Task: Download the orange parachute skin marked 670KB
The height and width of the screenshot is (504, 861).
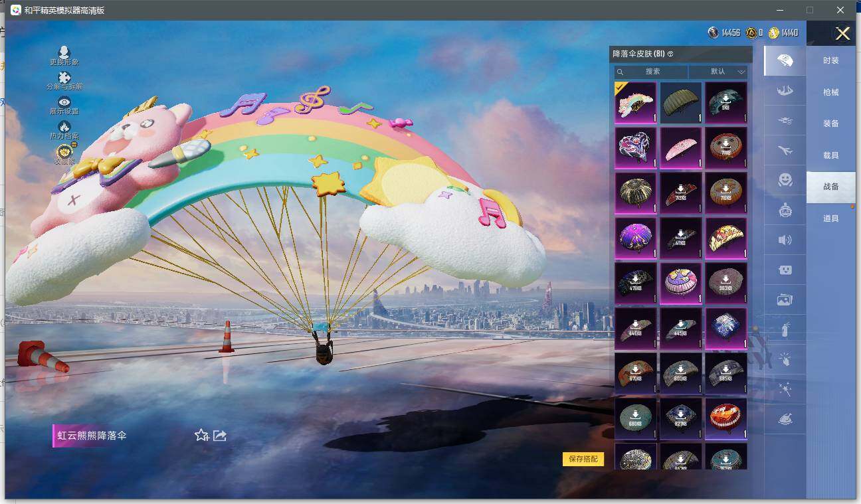Action: pyautogui.click(x=636, y=373)
